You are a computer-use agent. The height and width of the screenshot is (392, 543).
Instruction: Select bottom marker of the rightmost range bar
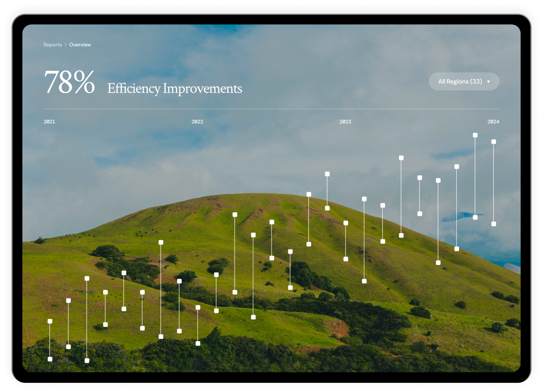point(494,224)
